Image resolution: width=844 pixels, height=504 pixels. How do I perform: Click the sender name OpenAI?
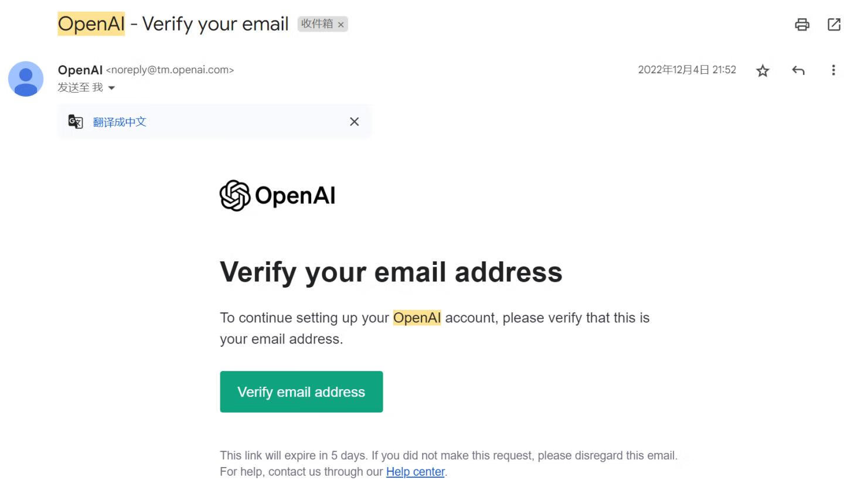(x=80, y=70)
